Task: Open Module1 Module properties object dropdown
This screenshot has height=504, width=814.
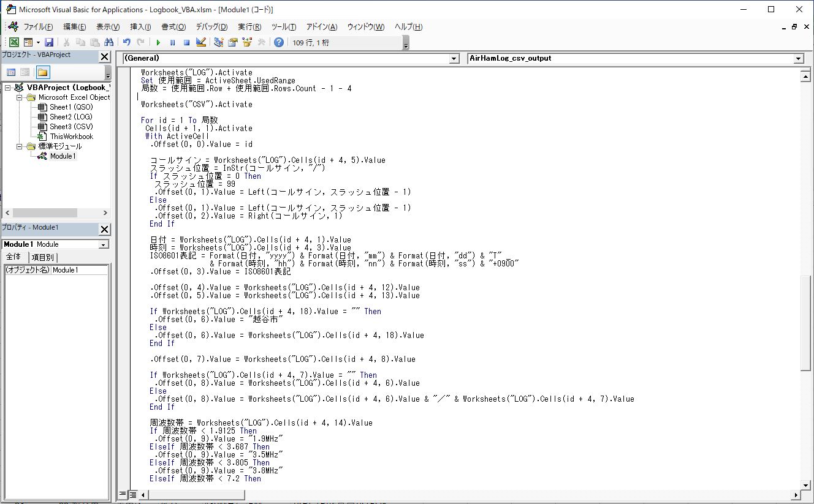Action: point(104,244)
